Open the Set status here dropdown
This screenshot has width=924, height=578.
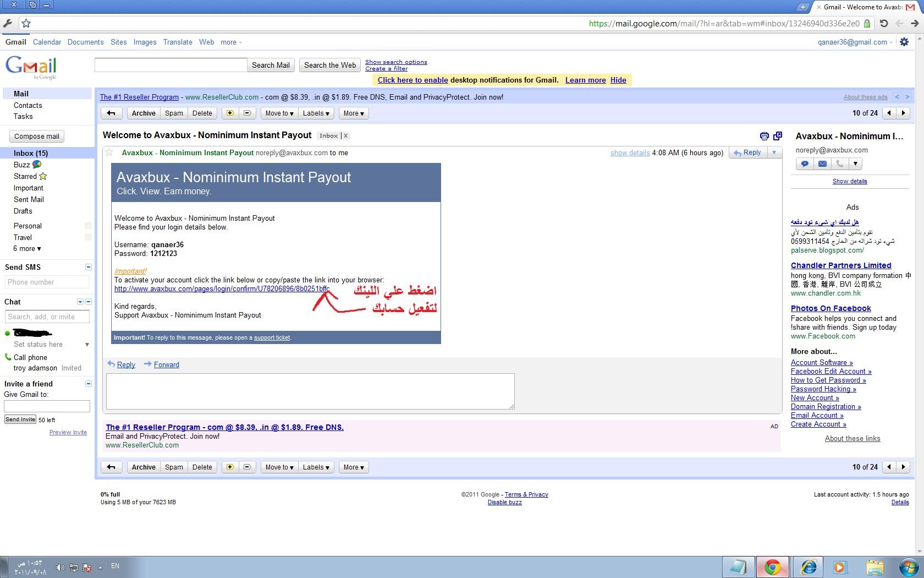tap(87, 345)
